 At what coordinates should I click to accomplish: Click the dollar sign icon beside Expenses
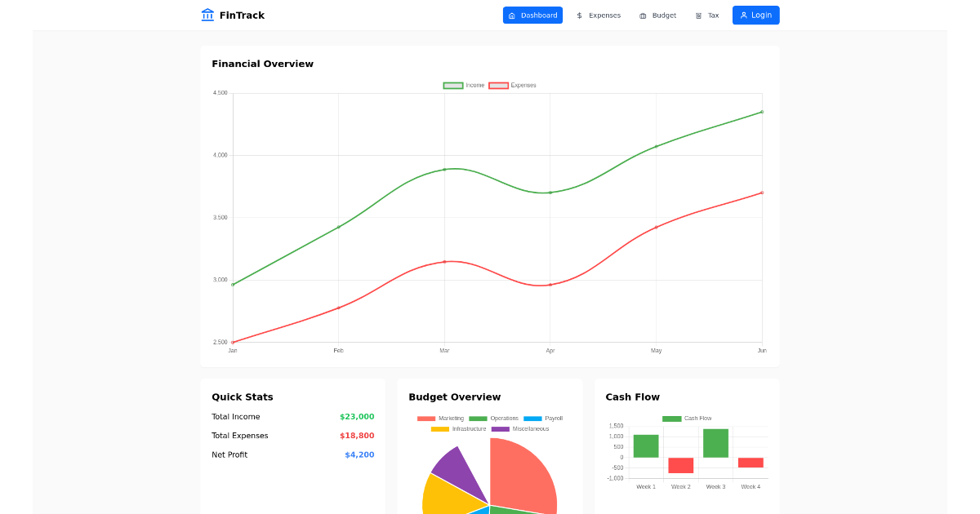(x=578, y=15)
